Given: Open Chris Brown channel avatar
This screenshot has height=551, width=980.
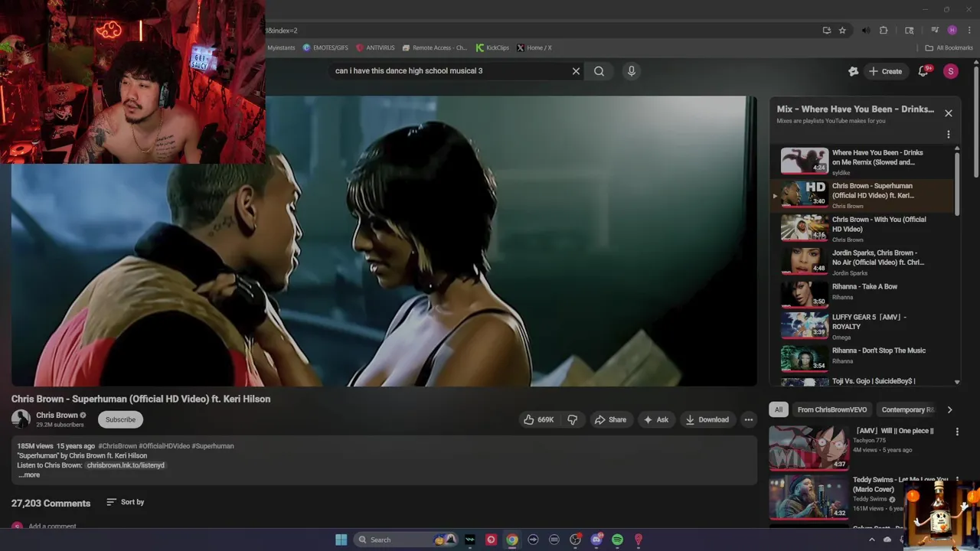Looking at the screenshot, I should pos(21,419).
